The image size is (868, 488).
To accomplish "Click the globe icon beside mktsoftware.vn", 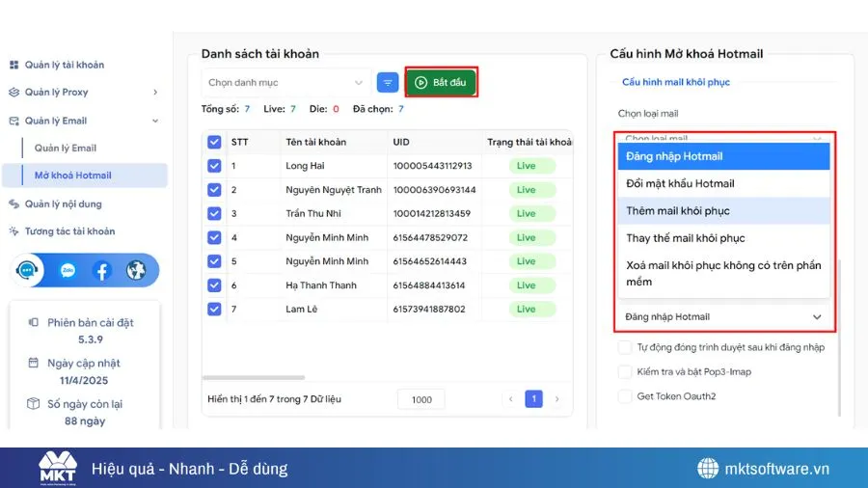I will (708, 469).
